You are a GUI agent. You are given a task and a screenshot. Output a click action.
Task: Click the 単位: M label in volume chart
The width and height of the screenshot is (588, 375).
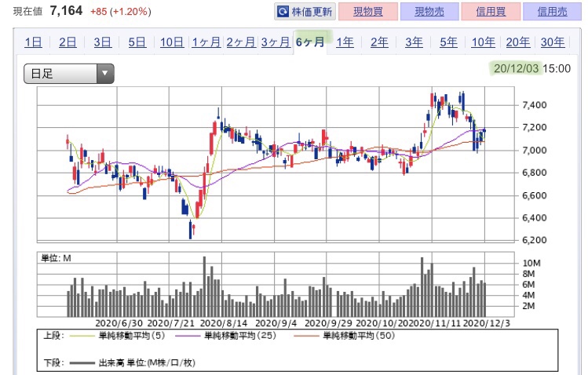(56, 258)
